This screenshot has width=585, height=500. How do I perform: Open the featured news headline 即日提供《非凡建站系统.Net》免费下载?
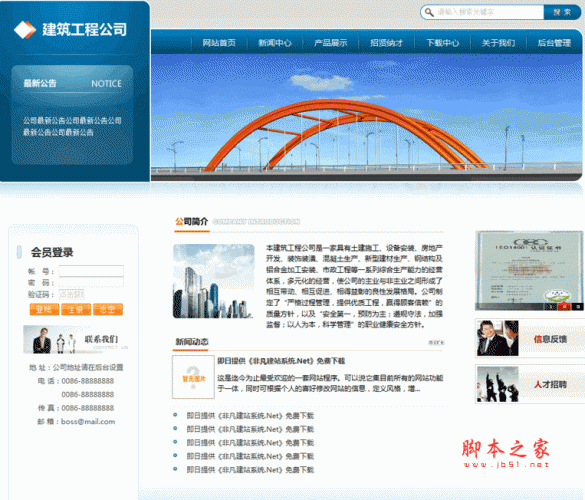coord(281,361)
